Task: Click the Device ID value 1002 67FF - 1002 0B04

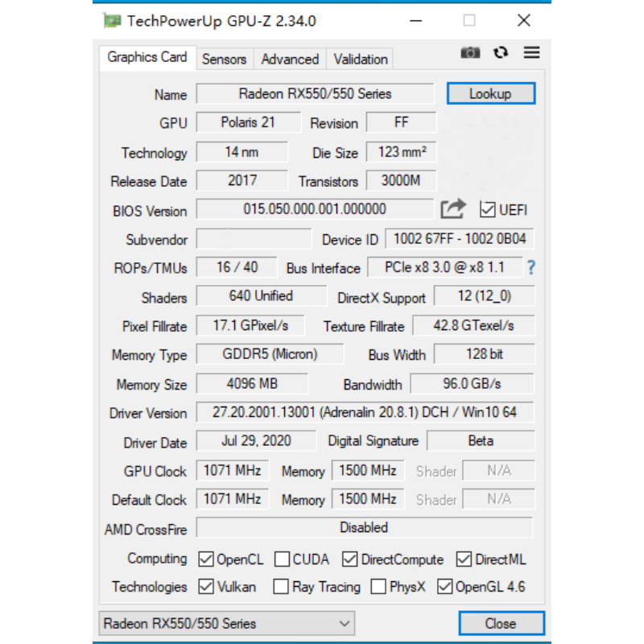Action: pos(459,238)
